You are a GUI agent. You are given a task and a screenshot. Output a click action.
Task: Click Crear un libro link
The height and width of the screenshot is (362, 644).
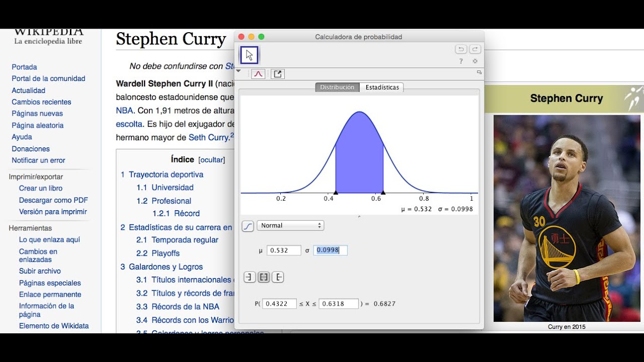(41, 188)
